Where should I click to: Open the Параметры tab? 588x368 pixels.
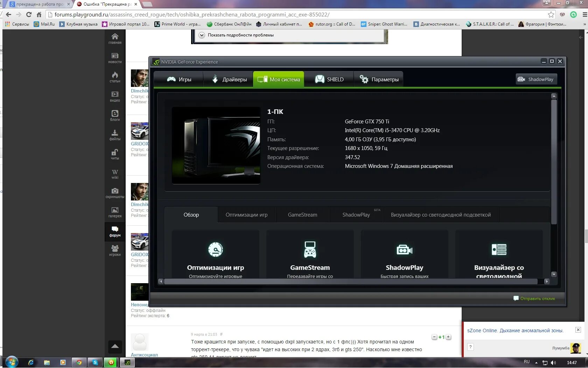click(x=379, y=79)
